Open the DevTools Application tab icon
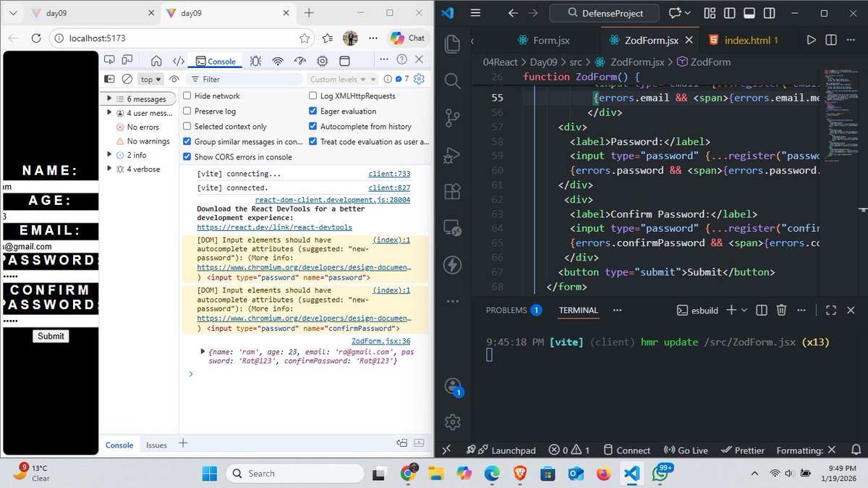This screenshot has height=488, width=868. coord(344,61)
